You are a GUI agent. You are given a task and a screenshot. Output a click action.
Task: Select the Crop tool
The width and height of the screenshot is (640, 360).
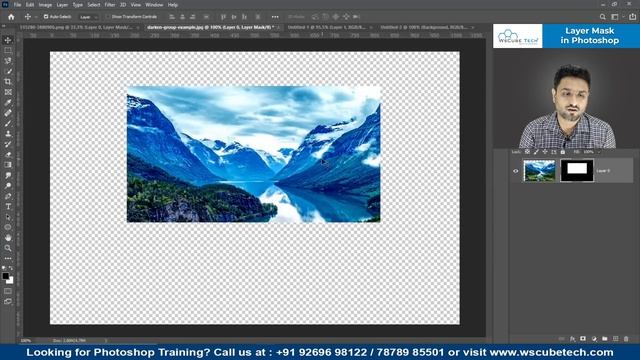[x=8, y=82]
